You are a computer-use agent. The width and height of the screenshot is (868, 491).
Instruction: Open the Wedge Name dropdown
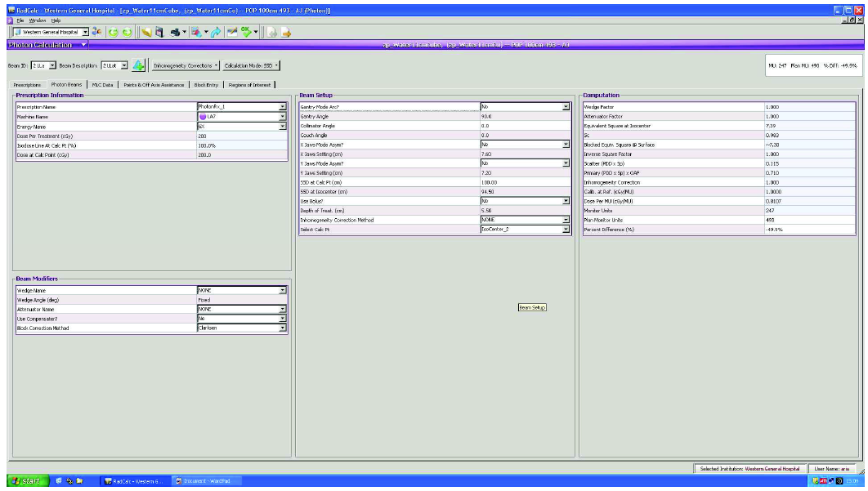click(282, 290)
